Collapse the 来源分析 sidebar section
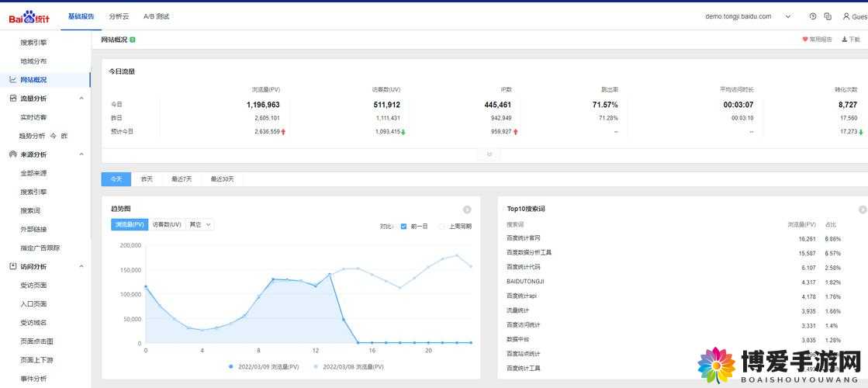 (81, 154)
